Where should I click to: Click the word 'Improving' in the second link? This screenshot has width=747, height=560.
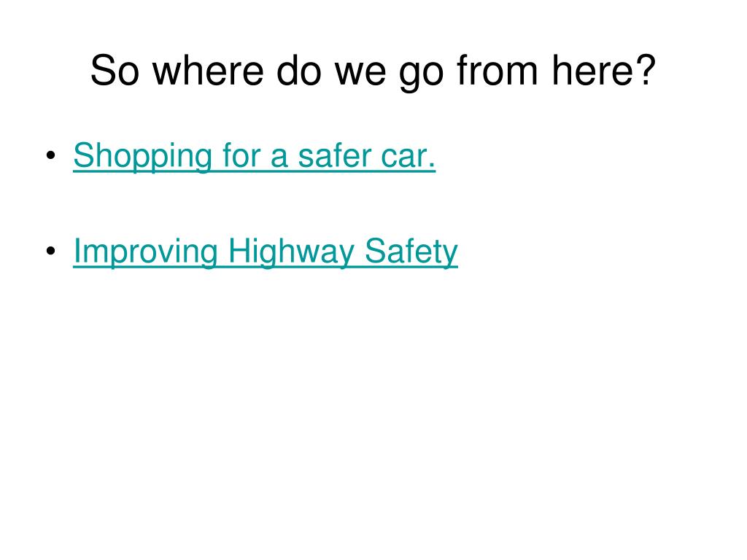coord(146,252)
